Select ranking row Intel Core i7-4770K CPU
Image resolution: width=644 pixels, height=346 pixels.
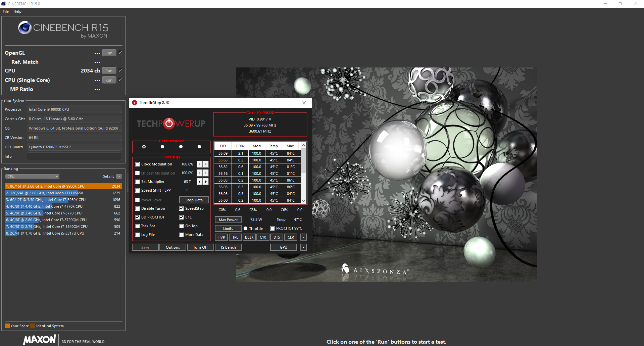(x=63, y=206)
